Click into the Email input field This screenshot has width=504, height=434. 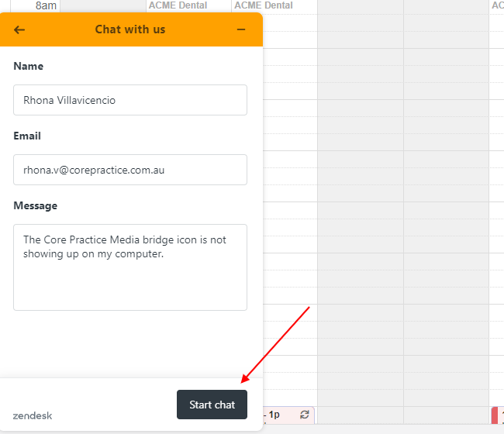point(130,170)
